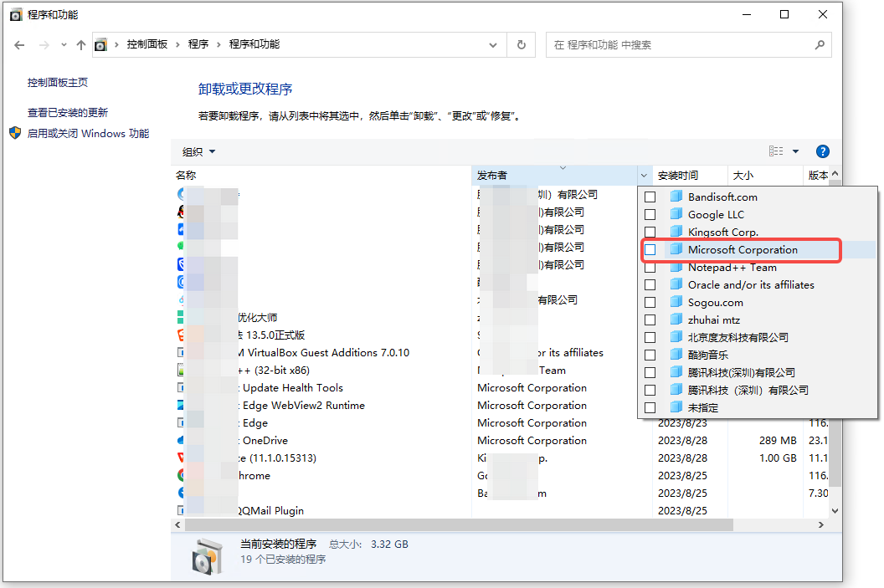The width and height of the screenshot is (884, 588).
Task: Select the QQMail Plugin row
Action: tap(501, 510)
